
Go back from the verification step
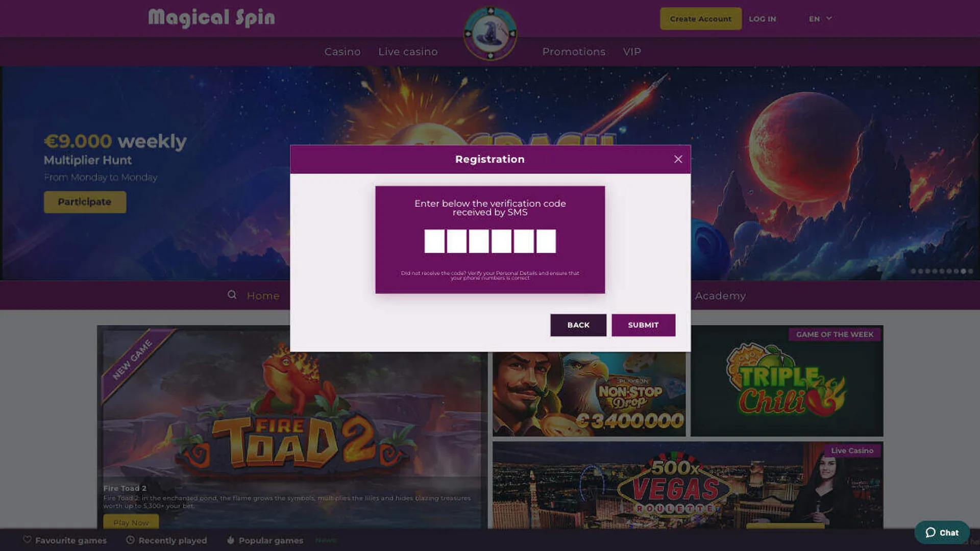point(578,325)
